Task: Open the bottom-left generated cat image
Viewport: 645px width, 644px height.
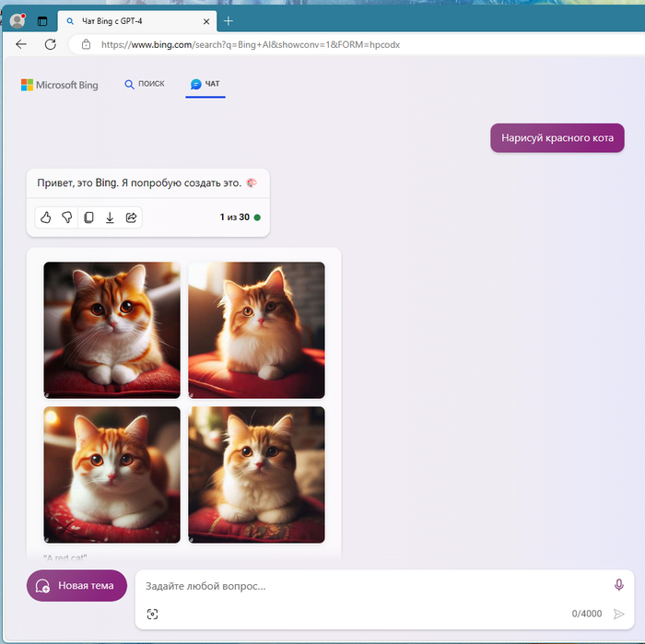Action: [x=111, y=475]
